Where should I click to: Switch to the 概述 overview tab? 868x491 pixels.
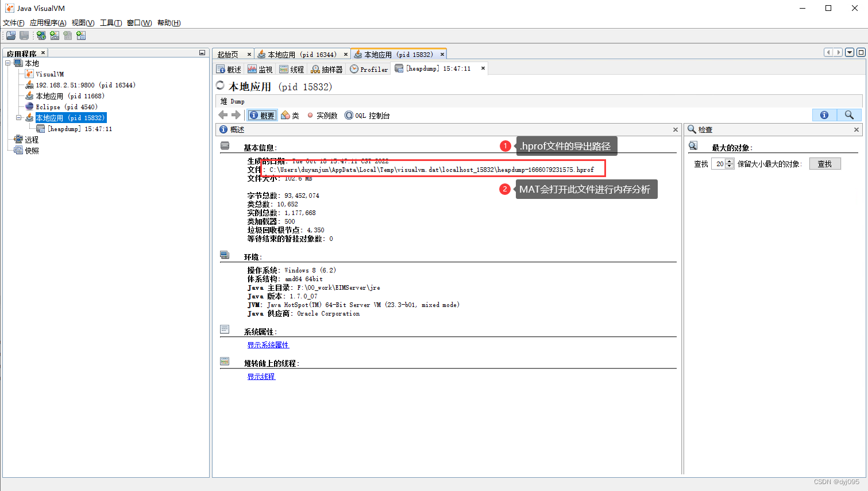tap(229, 70)
